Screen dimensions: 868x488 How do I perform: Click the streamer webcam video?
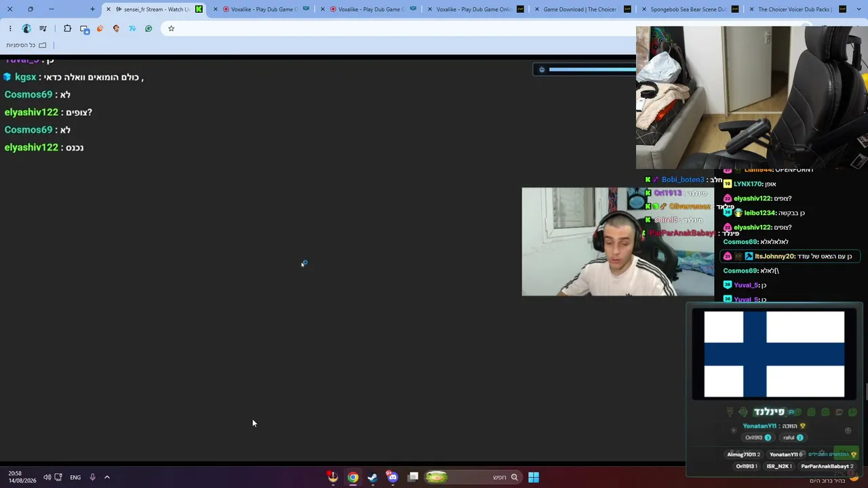point(618,242)
